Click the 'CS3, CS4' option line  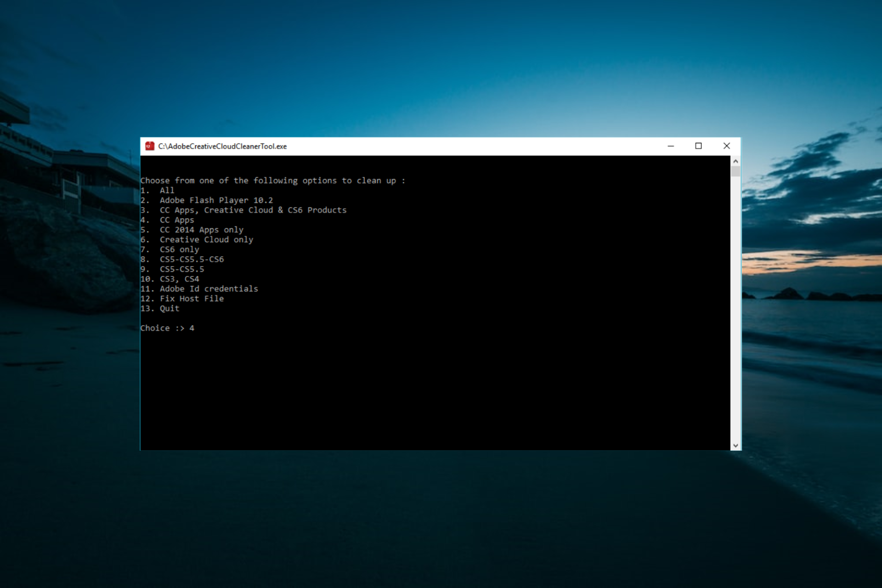170,279
